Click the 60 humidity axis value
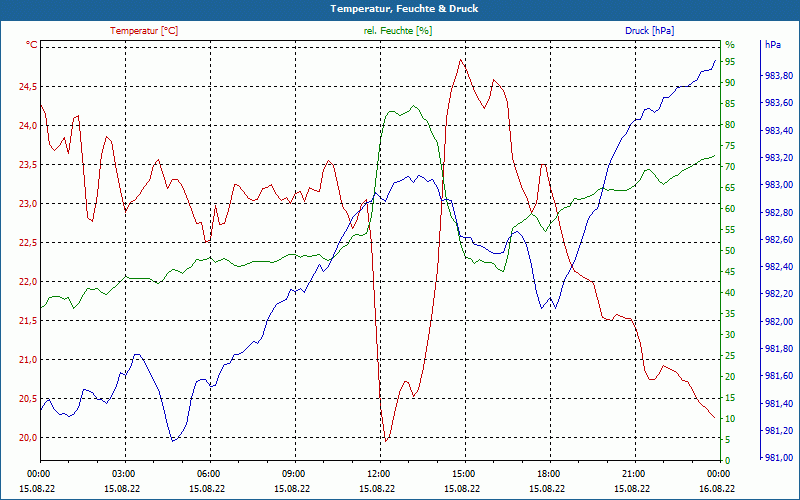The image size is (800, 500). [730, 209]
